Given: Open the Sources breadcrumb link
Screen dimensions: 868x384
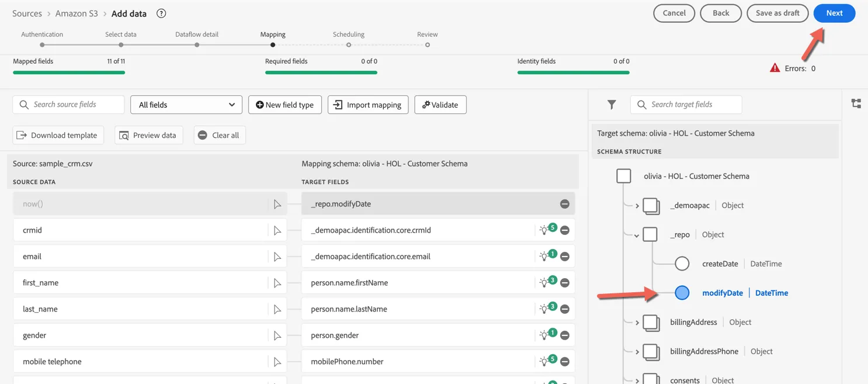Looking at the screenshot, I should click(x=27, y=13).
